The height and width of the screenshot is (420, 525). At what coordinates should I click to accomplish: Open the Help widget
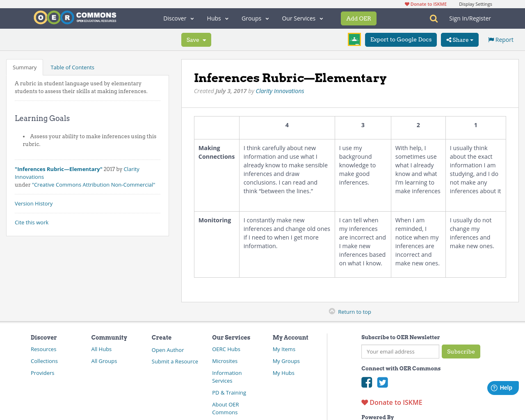tap(502, 387)
